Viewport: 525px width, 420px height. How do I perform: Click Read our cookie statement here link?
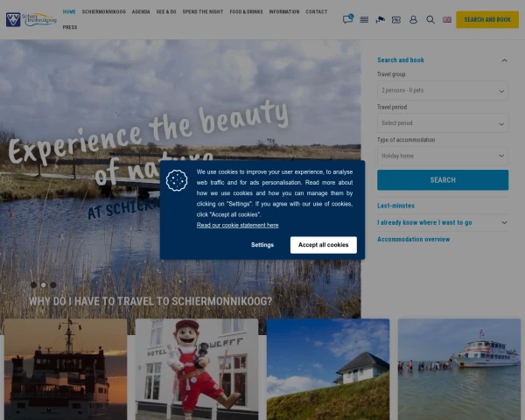[x=237, y=226]
